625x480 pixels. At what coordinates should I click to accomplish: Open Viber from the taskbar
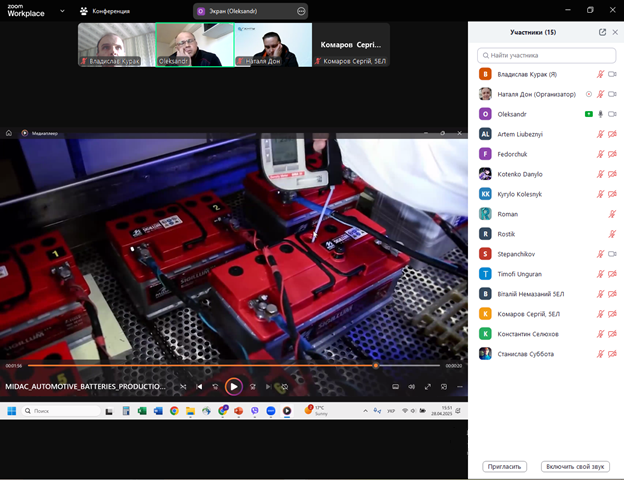click(255, 411)
